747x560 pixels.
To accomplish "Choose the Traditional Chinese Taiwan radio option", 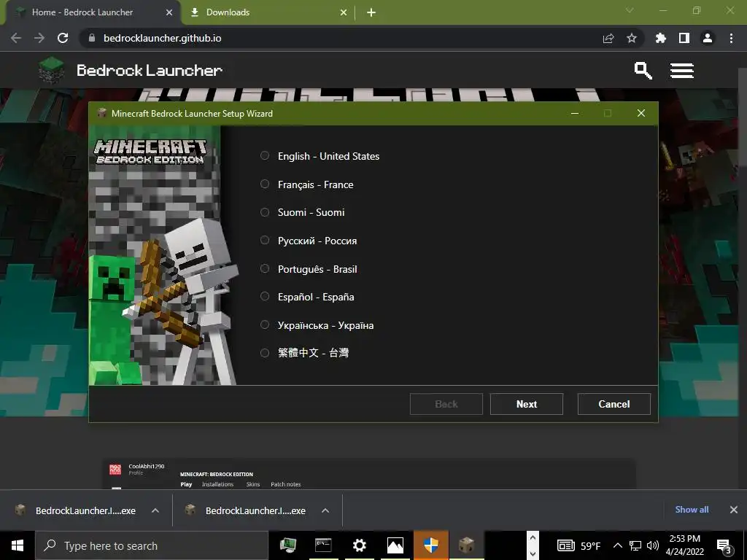I will pos(265,353).
